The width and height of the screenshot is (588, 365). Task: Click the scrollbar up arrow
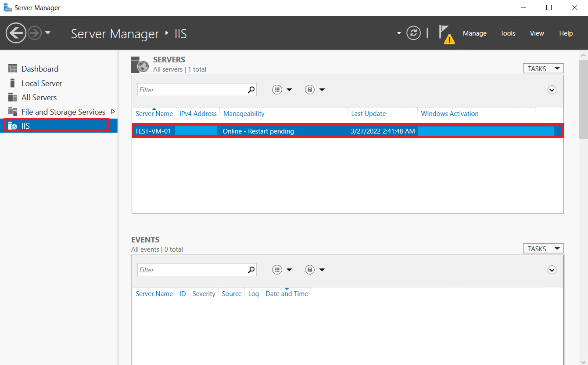point(583,55)
